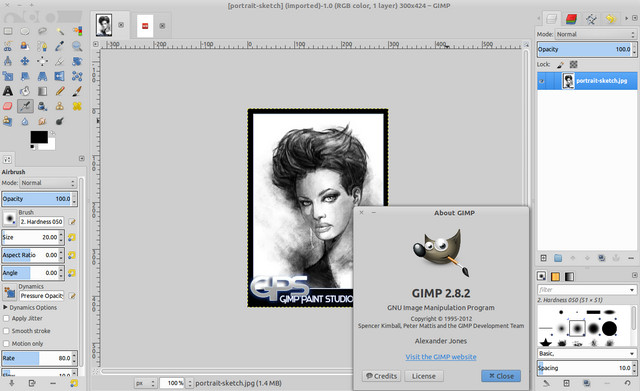Choose the Zoom magnifier tool
Image resolution: width=640 pixels, height=391 pixels.
[x=77, y=46]
